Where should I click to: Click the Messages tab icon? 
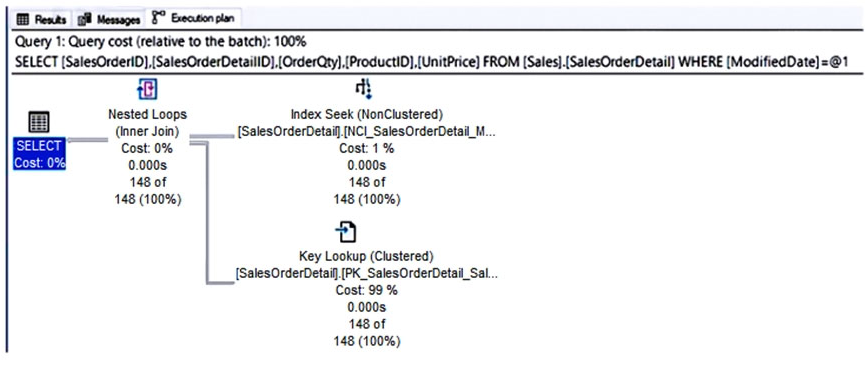pos(84,20)
